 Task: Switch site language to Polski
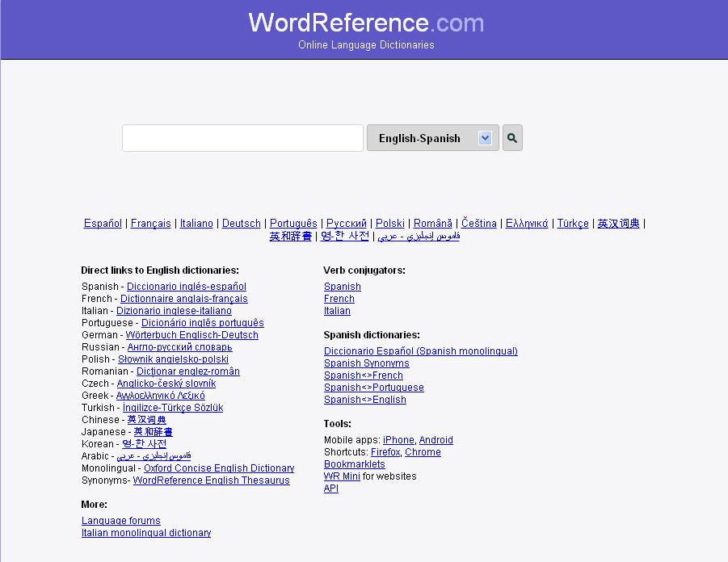point(390,223)
